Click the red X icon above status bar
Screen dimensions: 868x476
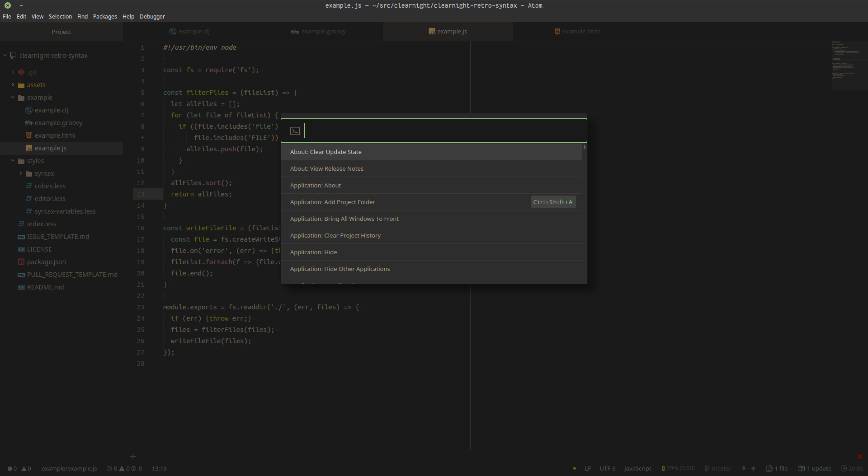pos(860,457)
